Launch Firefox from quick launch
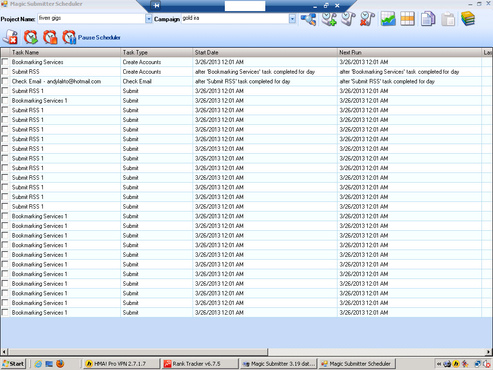 [60, 364]
